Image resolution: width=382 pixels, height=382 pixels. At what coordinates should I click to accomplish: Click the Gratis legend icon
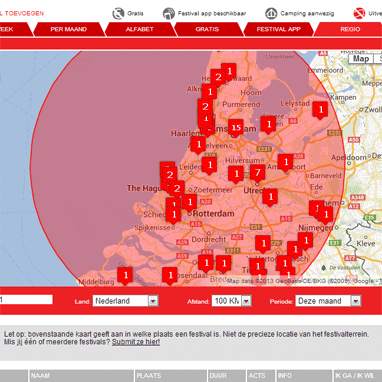tap(118, 14)
